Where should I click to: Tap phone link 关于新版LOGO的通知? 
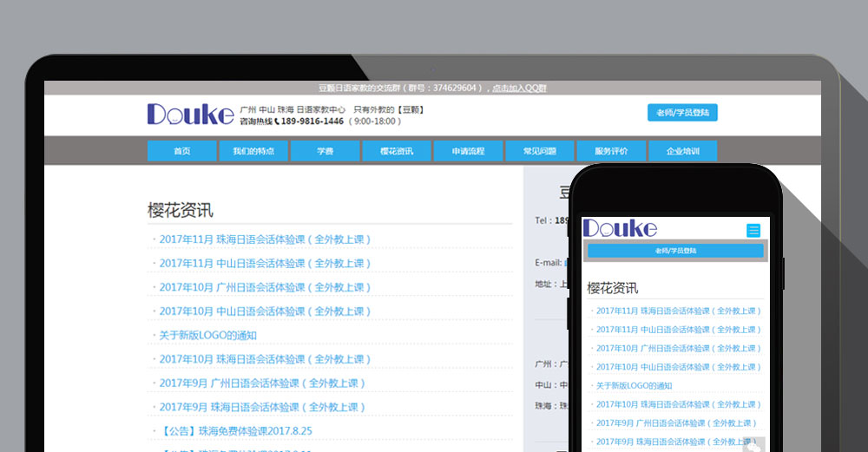tap(635, 385)
